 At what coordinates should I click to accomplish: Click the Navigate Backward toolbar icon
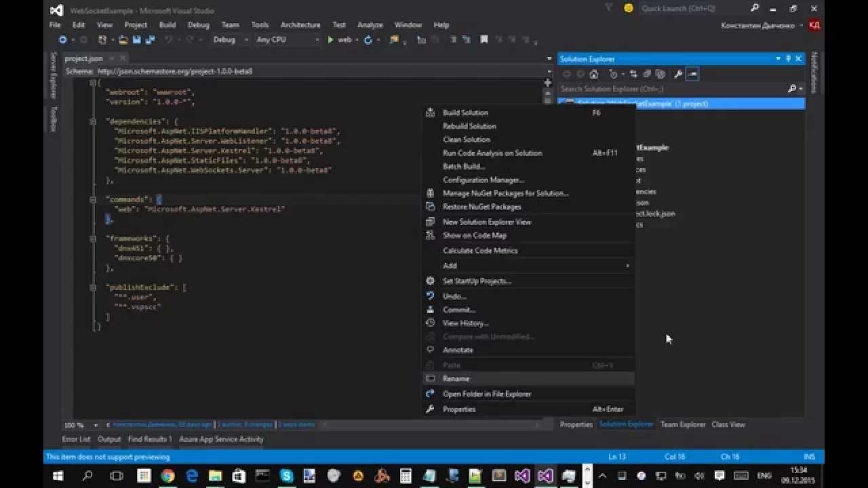click(x=63, y=40)
